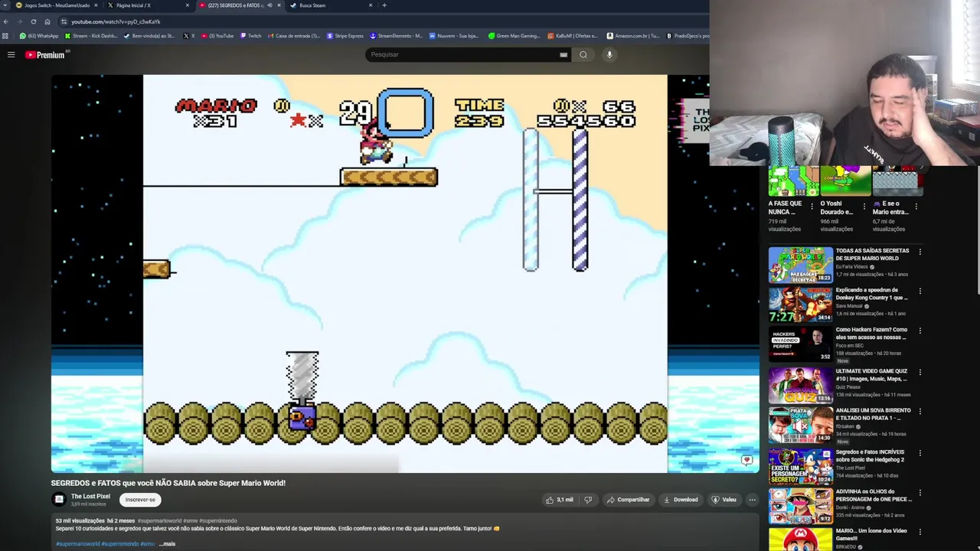980x551 pixels.
Task: Open Amazon.com.br bookmark
Action: click(x=632, y=36)
